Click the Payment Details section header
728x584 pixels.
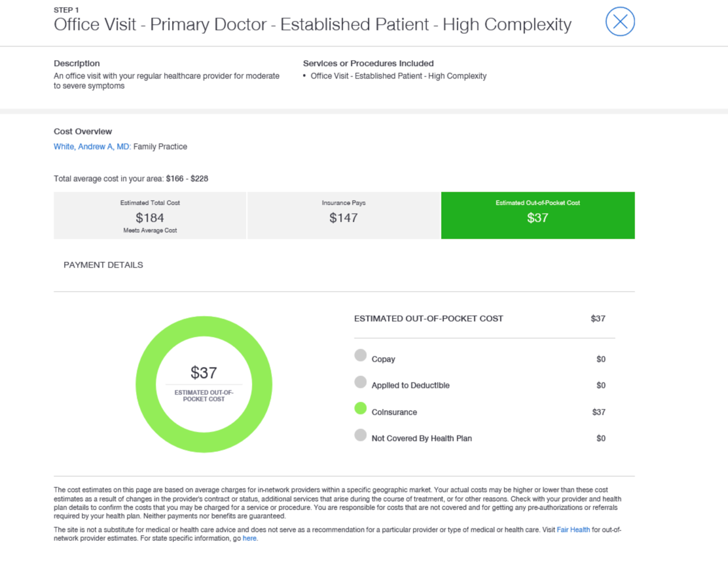pyautogui.click(x=103, y=265)
